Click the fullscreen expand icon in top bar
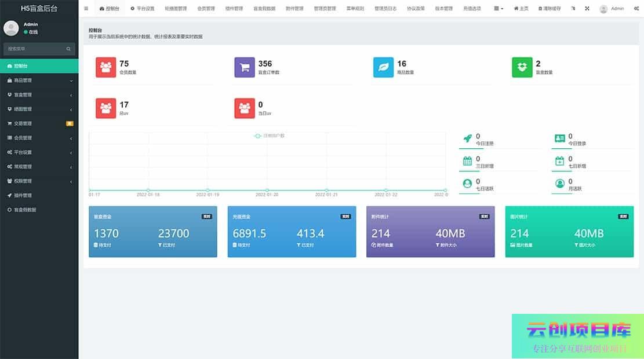The image size is (644, 359). (x=587, y=9)
